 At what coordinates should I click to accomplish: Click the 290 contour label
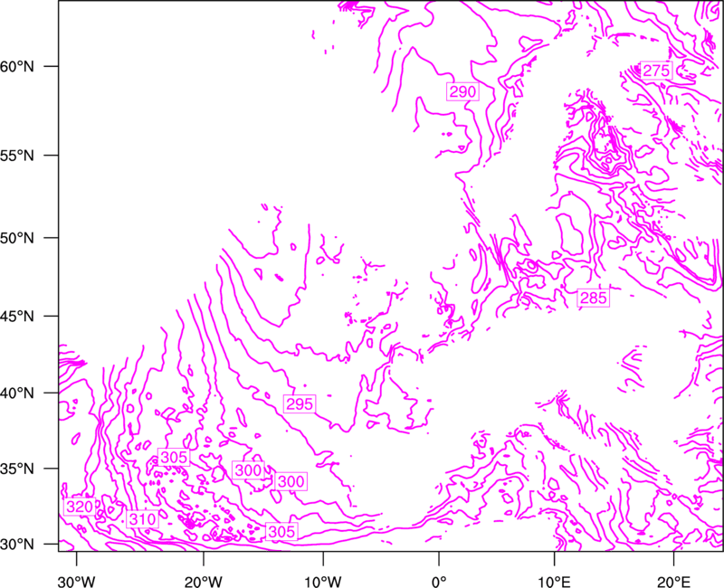coord(462,92)
